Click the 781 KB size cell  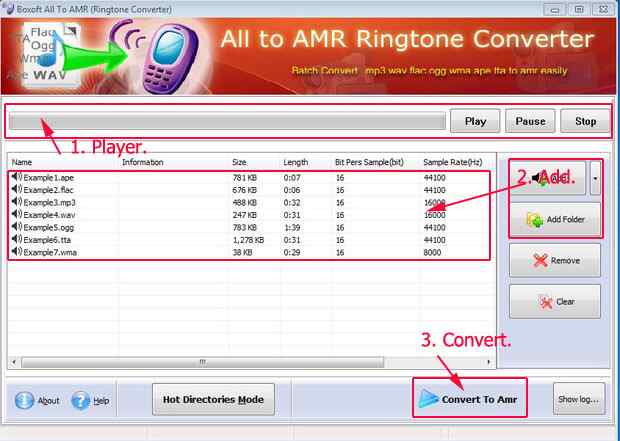click(244, 178)
